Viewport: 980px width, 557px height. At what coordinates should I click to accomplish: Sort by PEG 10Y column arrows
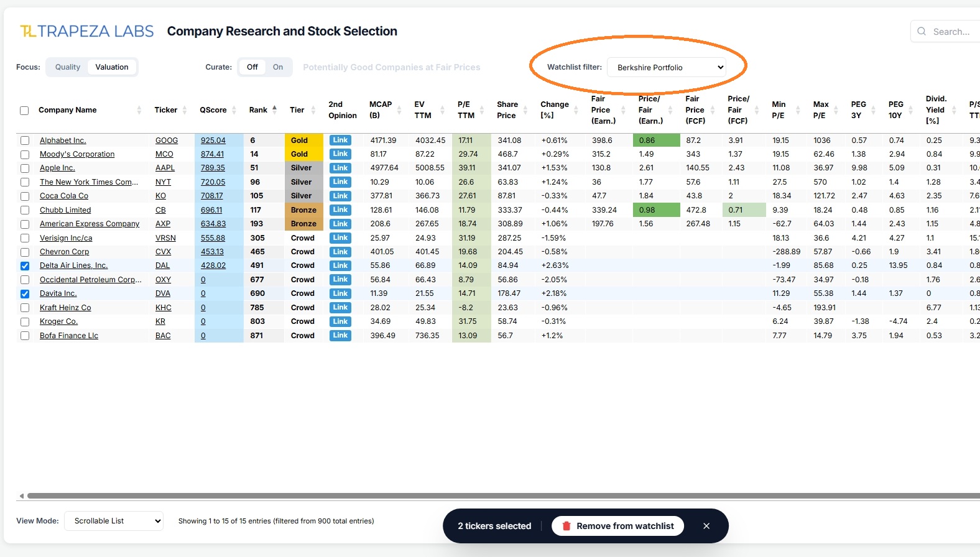(910, 110)
